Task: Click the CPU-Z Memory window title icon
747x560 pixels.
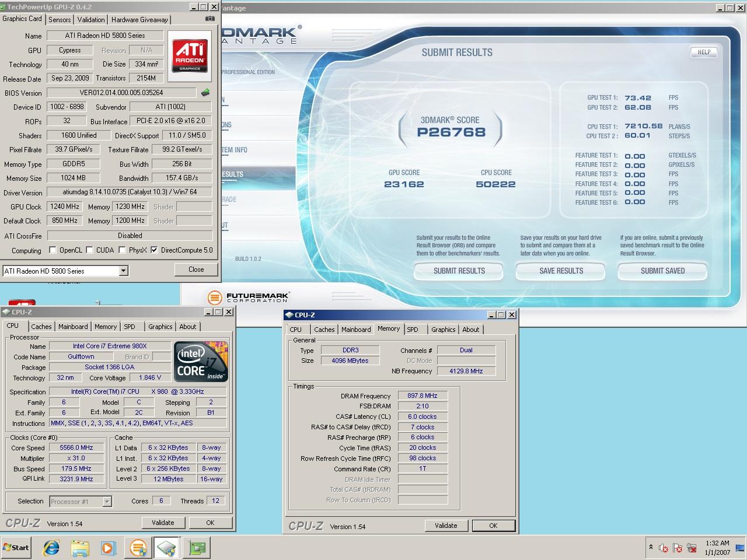Action: tap(289, 315)
